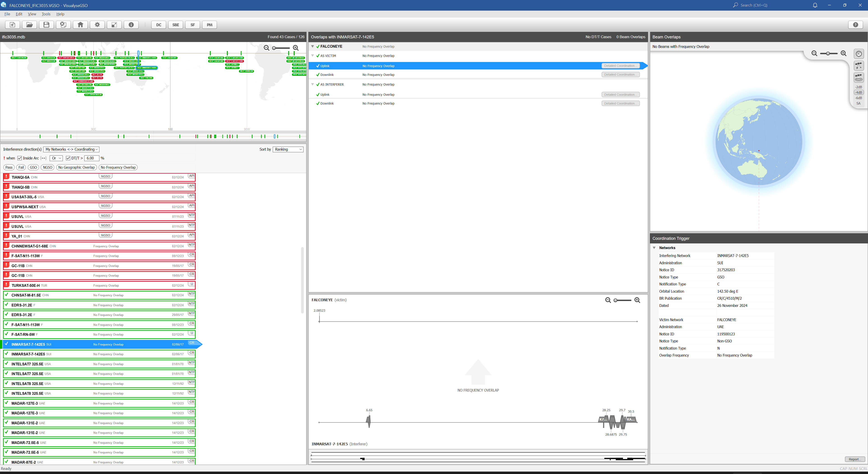
Task: Select the CHNNEWSAT-G1-68E case row
Action: point(99,246)
